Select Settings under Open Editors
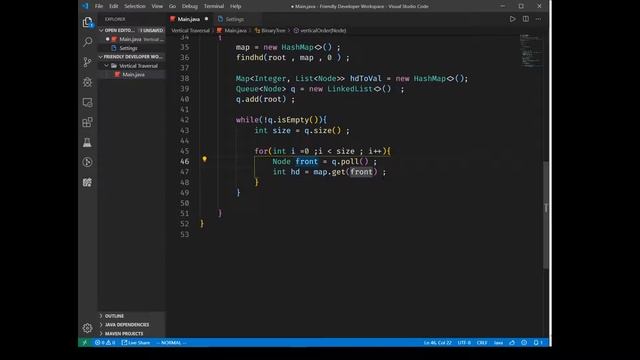Viewport: 640px width, 360px height. click(131, 48)
